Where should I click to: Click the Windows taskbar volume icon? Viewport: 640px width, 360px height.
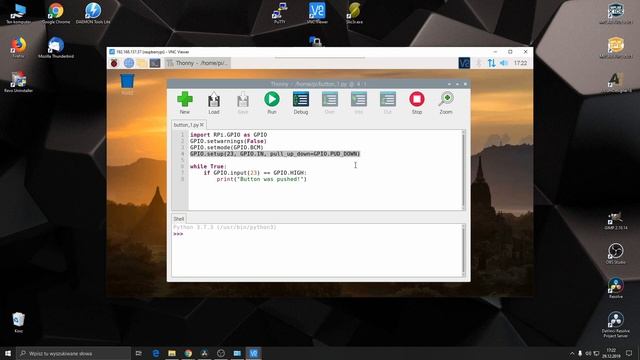point(588,353)
